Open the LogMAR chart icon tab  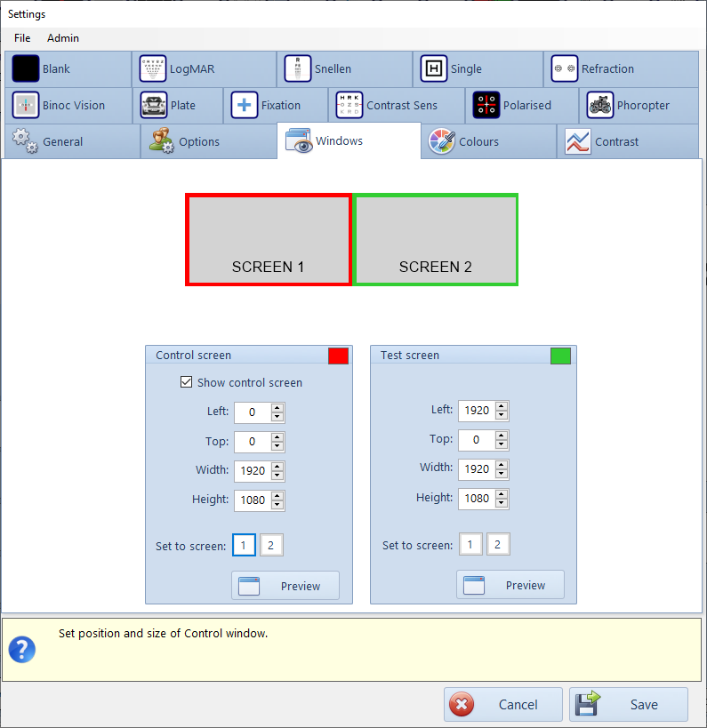tap(153, 69)
